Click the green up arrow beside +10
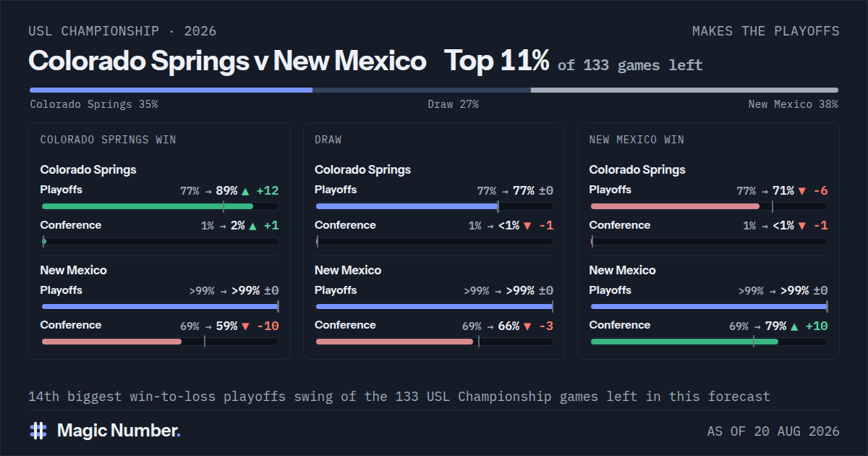868x456 pixels. click(794, 326)
